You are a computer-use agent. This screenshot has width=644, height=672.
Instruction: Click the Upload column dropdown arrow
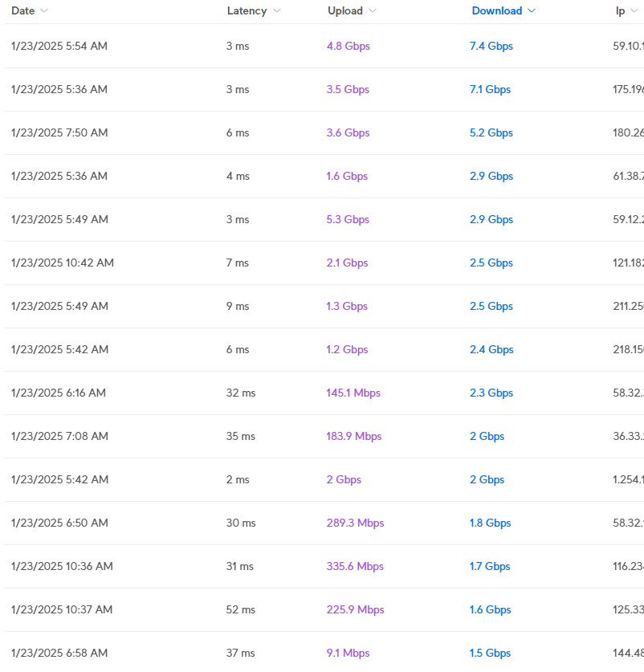pos(373,11)
